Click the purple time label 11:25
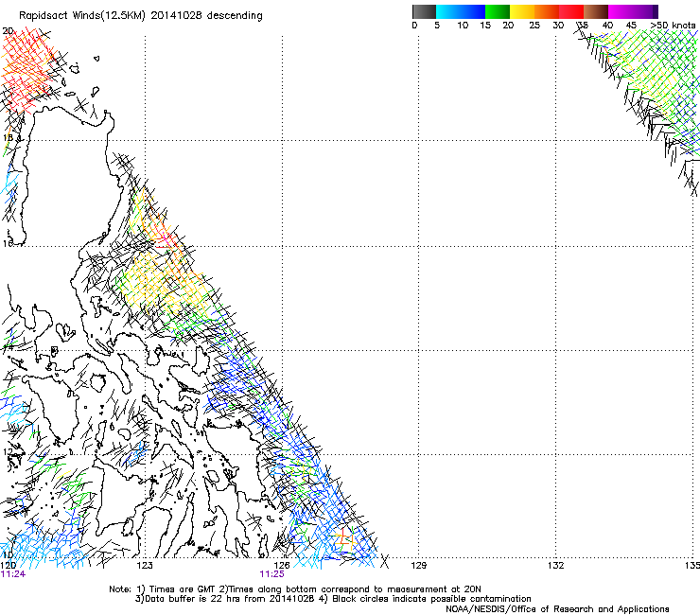 click(271, 574)
